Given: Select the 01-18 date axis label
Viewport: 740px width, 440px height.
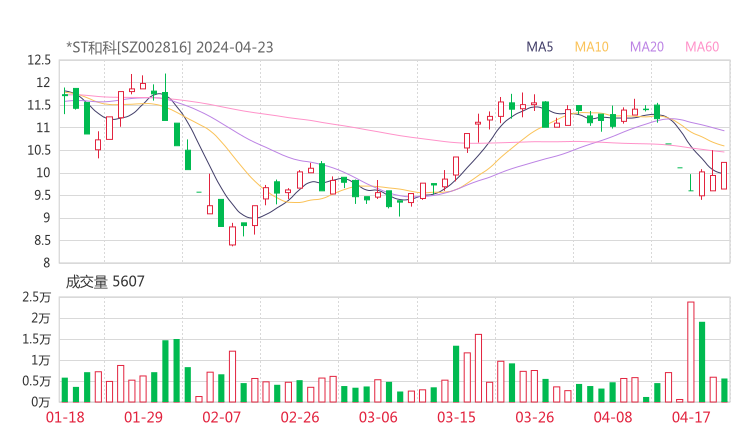Looking at the screenshot, I should pos(65,417).
